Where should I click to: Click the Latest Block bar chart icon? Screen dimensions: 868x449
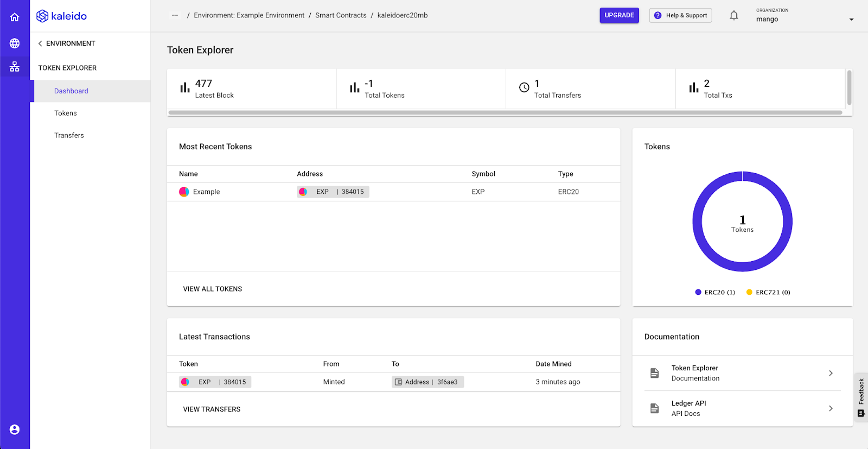click(x=185, y=87)
